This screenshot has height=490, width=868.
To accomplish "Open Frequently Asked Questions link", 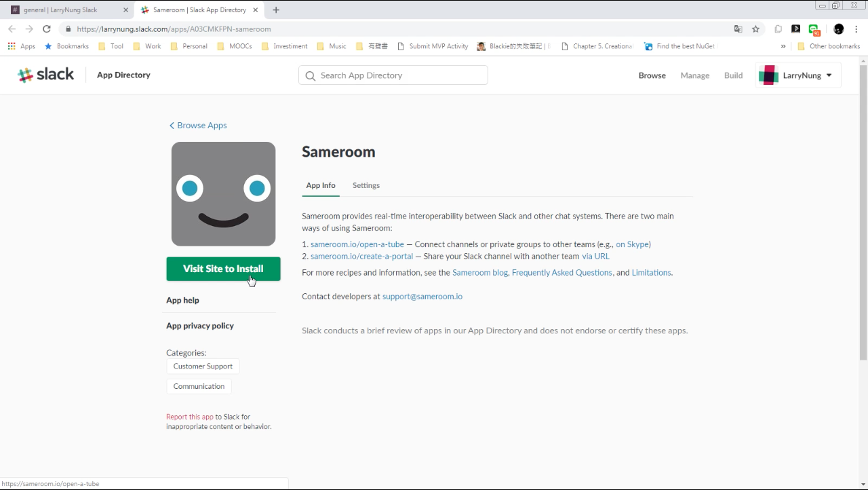I will (562, 273).
